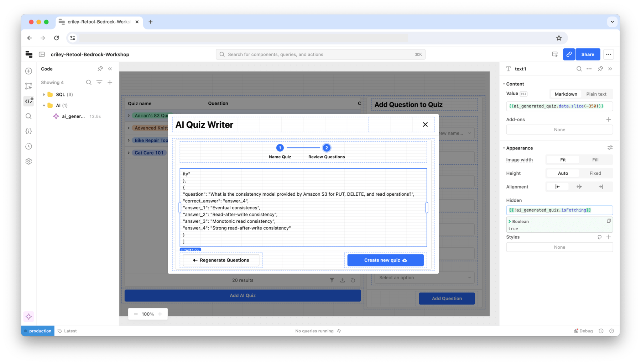This screenshot has height=364, width=641.
Task: Search properties in the text1 inspector
Action: pyautogui.click(x=579, y=69)
